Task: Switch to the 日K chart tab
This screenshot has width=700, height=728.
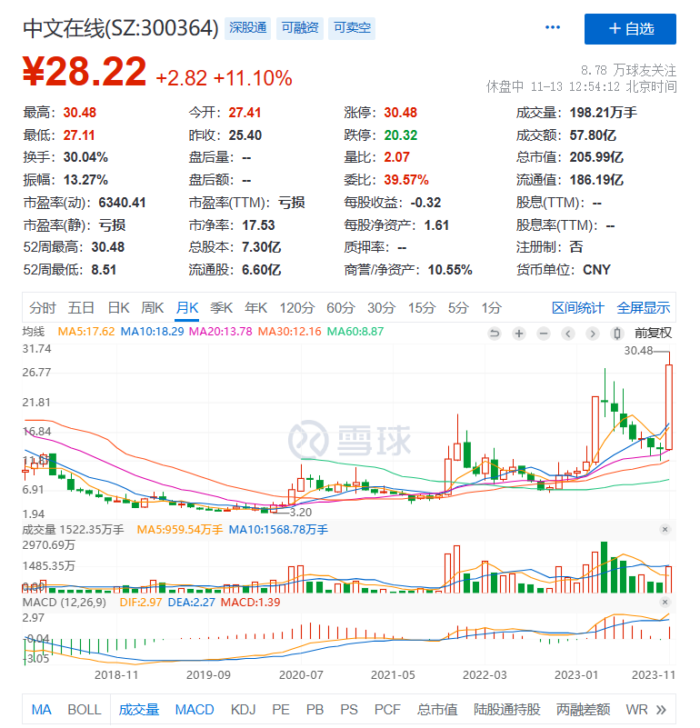Action: [118, 308]
